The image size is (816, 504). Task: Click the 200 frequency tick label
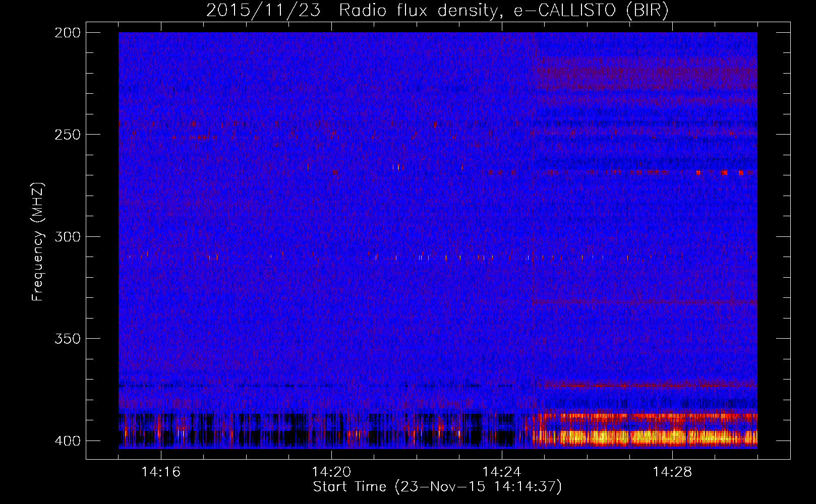tap(67, 33)
